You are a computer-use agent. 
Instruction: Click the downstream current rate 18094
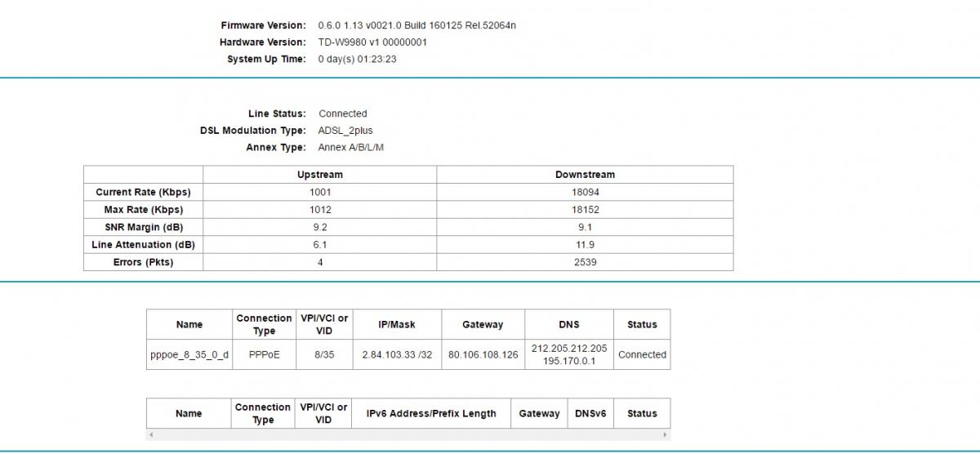coord(585,193)
